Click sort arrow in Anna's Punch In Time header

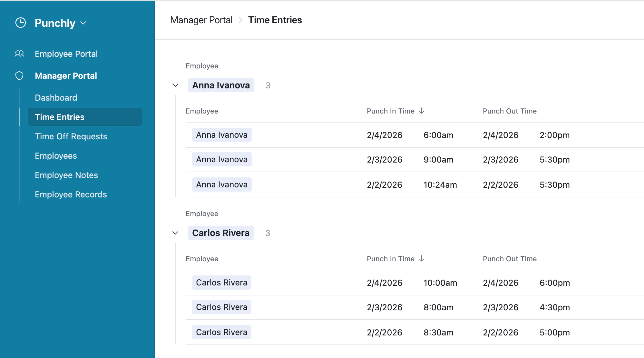(422, 111)
